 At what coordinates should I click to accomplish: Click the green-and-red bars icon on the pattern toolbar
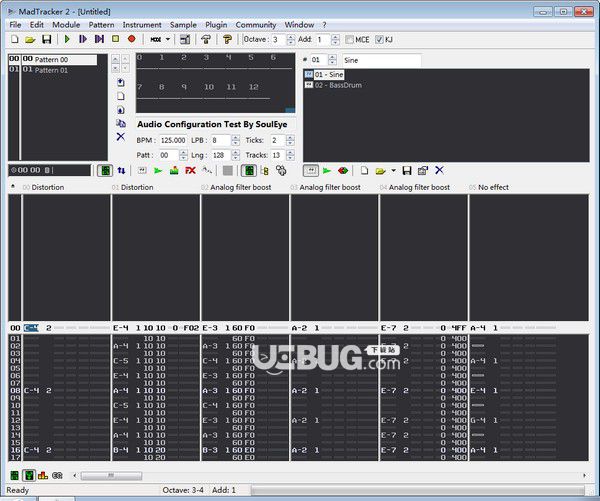click(x=174, y=170)
